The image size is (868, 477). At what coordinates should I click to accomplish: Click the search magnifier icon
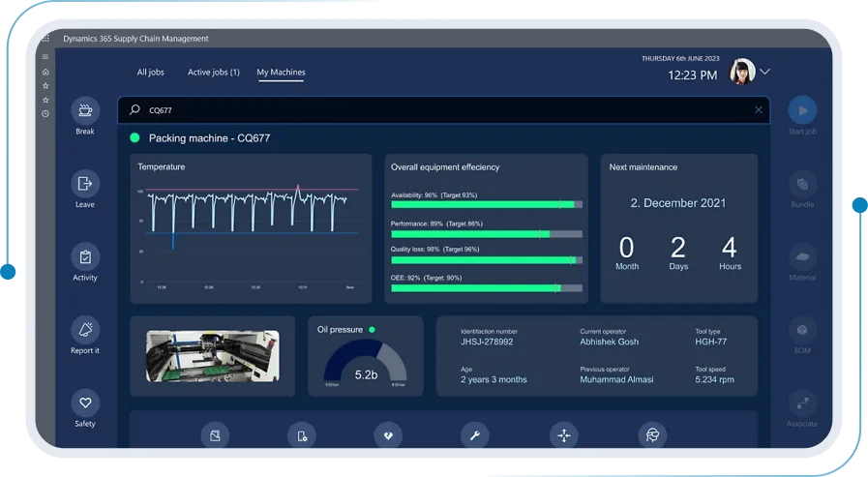coord(135,109)
